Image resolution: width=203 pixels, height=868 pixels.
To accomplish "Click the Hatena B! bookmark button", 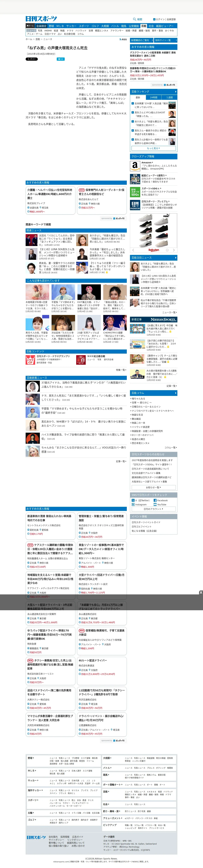I will 61,59.
